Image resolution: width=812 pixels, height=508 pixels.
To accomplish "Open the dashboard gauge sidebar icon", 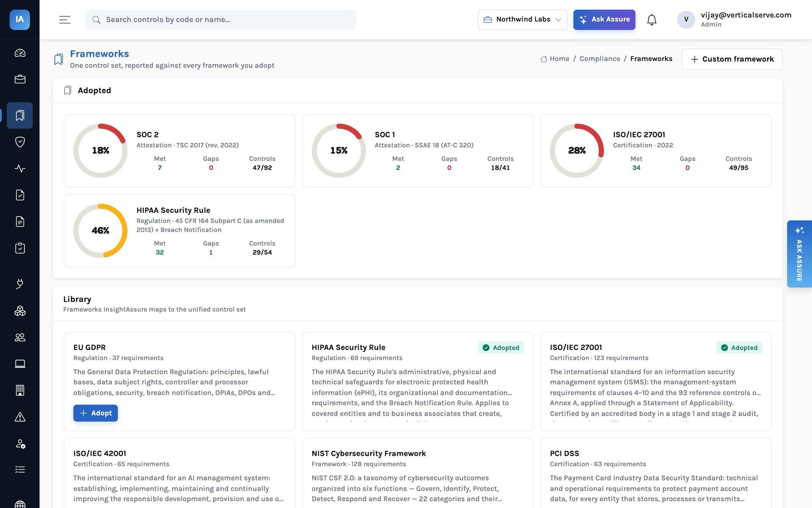I will [20, 53].
